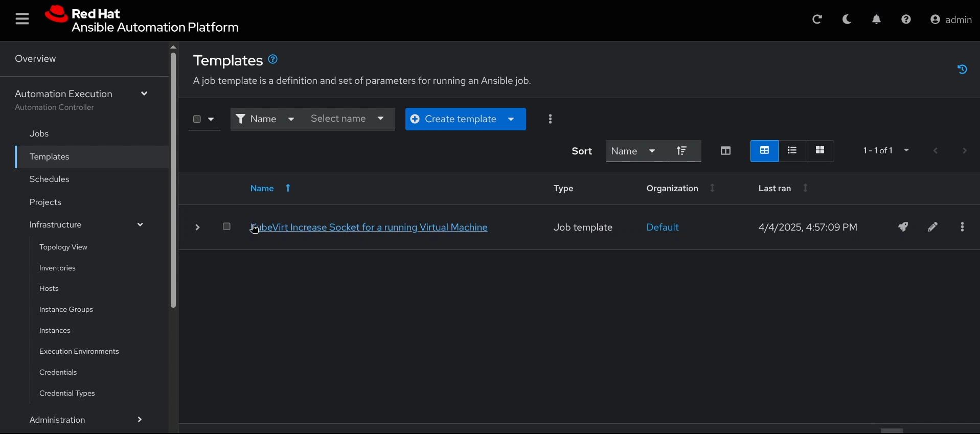Open Inventories under Infrastructure
This screenshot has width=980, height=434.
[x=58, y=268]
